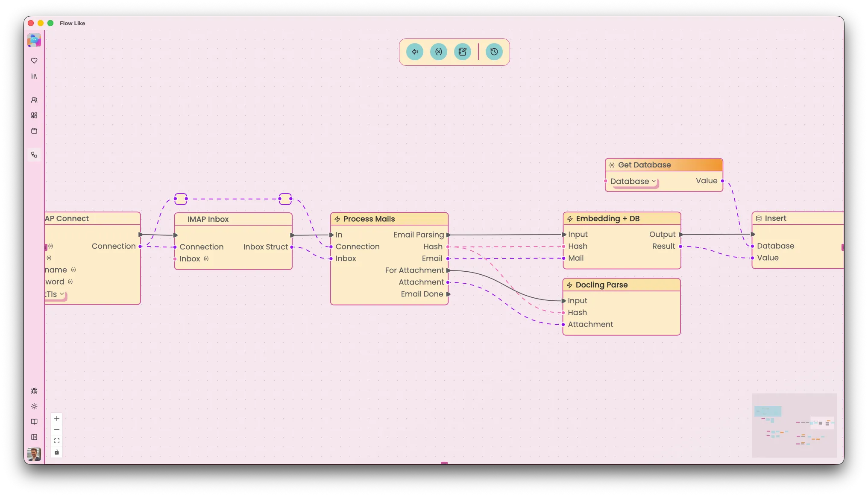Zoom out with the minus button

click(57, 430)
